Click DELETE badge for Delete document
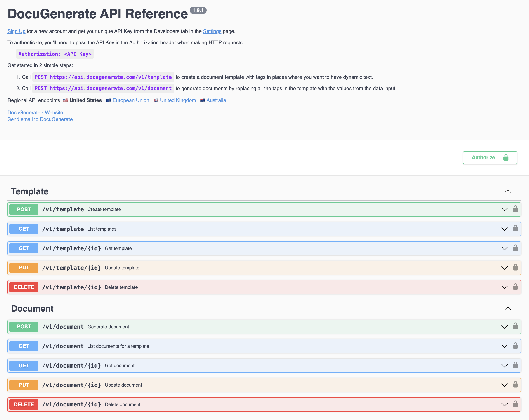The width and height of the screenshot is (529, 420). [24, 405]
